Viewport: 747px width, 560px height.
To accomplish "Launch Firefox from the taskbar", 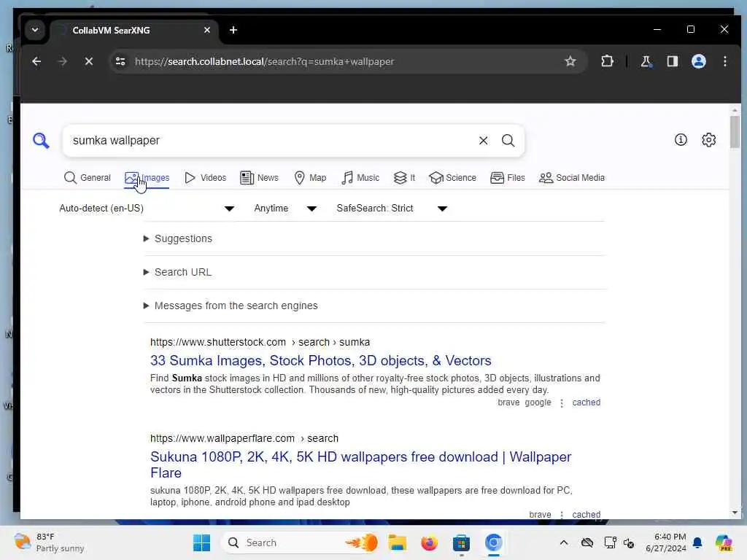I will (x=429, y=542).
